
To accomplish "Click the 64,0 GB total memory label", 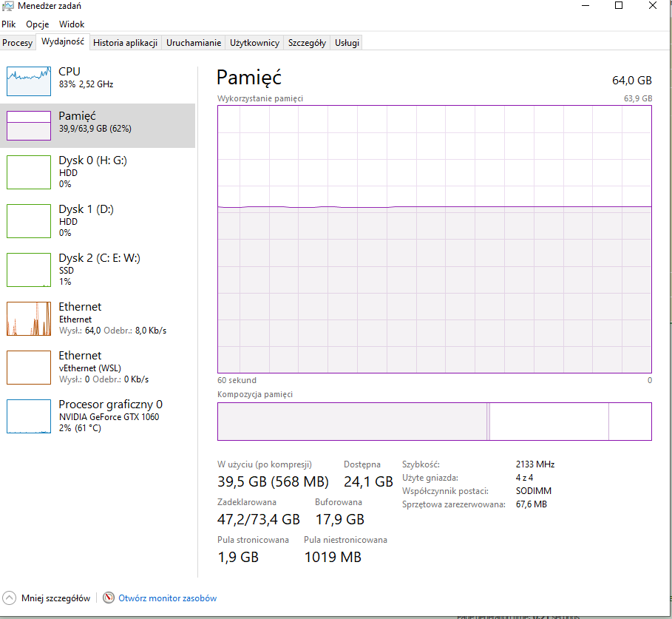I will point(632,80).
